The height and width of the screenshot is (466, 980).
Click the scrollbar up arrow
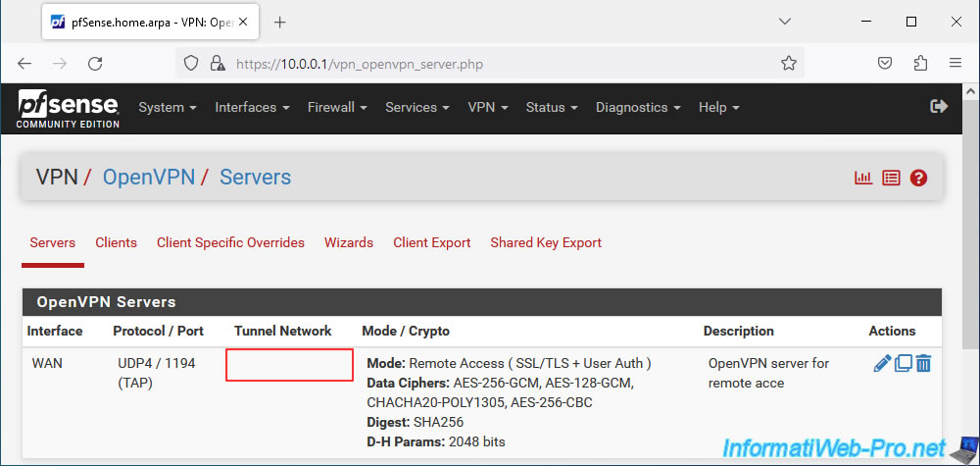(x=972, y=92)
